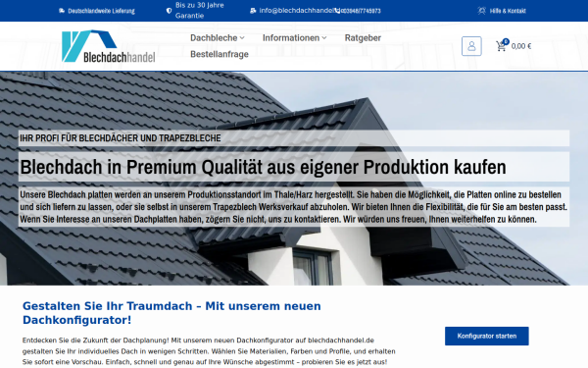588x368 pixels.
Task: Click the Unsere Blechdach platten paragraph
Action: (x=294, y=207)
